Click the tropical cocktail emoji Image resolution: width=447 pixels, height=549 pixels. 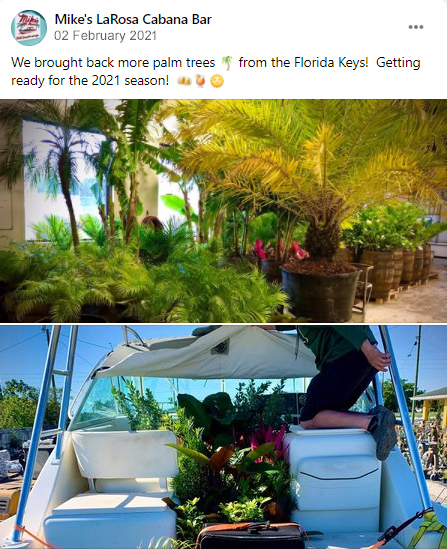pos(200,81)
